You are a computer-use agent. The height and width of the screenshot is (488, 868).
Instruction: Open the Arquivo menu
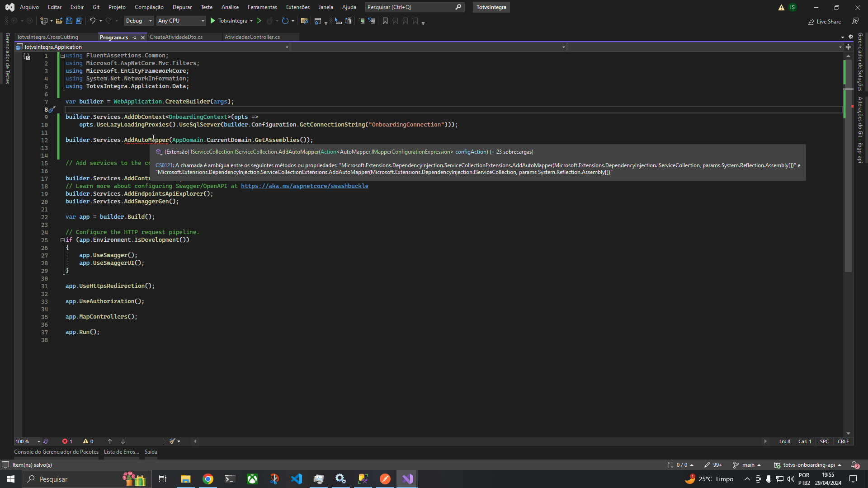[x=29, y=7]
